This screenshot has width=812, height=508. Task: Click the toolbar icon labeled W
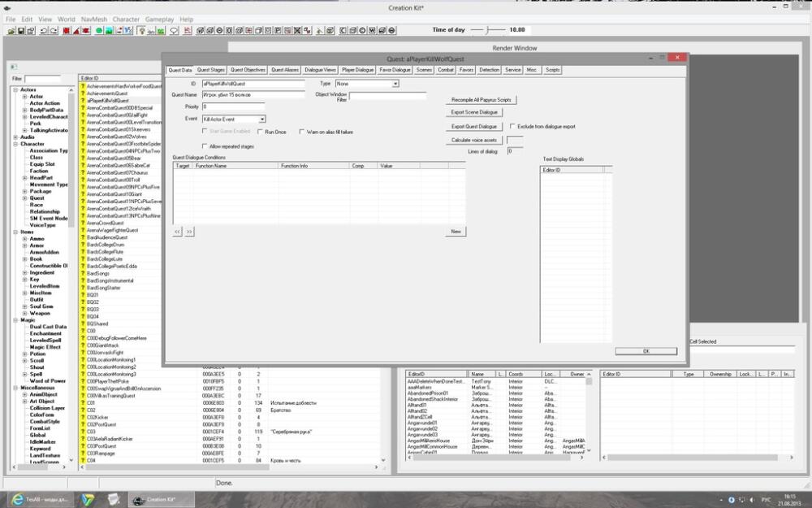coord(372,31)
